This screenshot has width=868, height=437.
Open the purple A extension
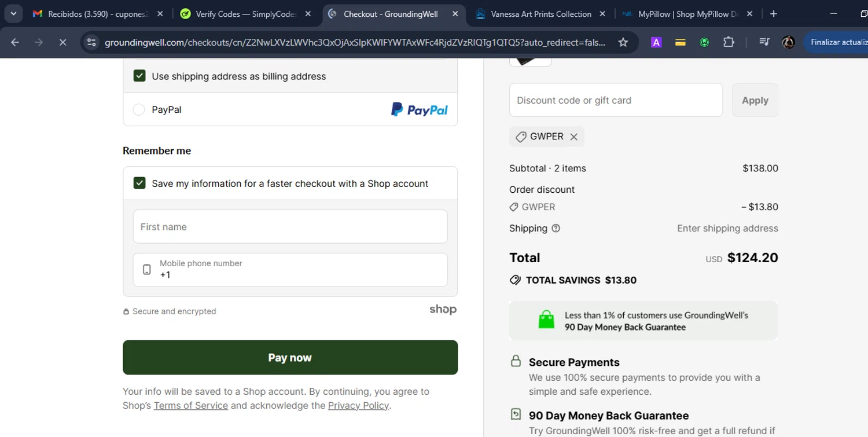(656, 42)
